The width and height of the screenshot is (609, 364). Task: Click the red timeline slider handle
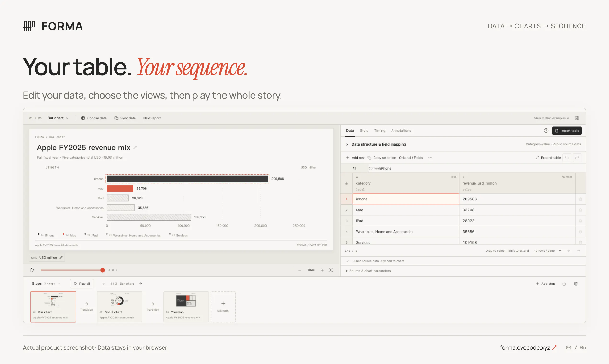point(103,270)
